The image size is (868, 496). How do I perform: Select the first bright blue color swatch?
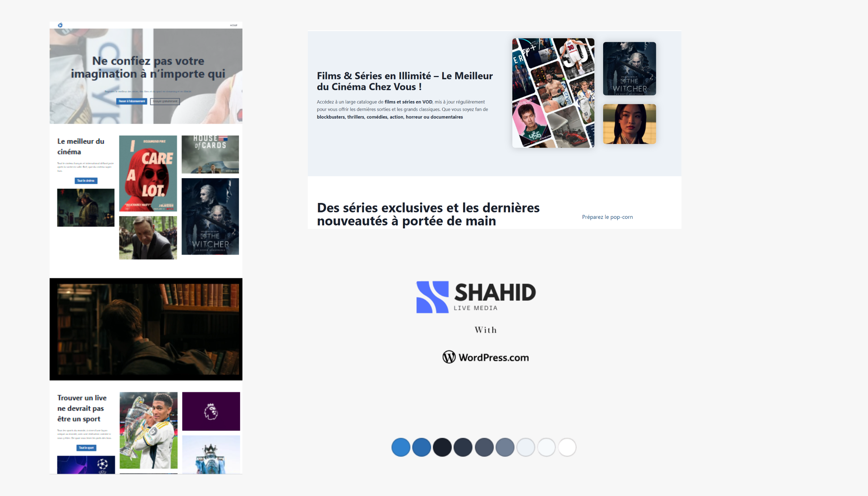point(401,447)
